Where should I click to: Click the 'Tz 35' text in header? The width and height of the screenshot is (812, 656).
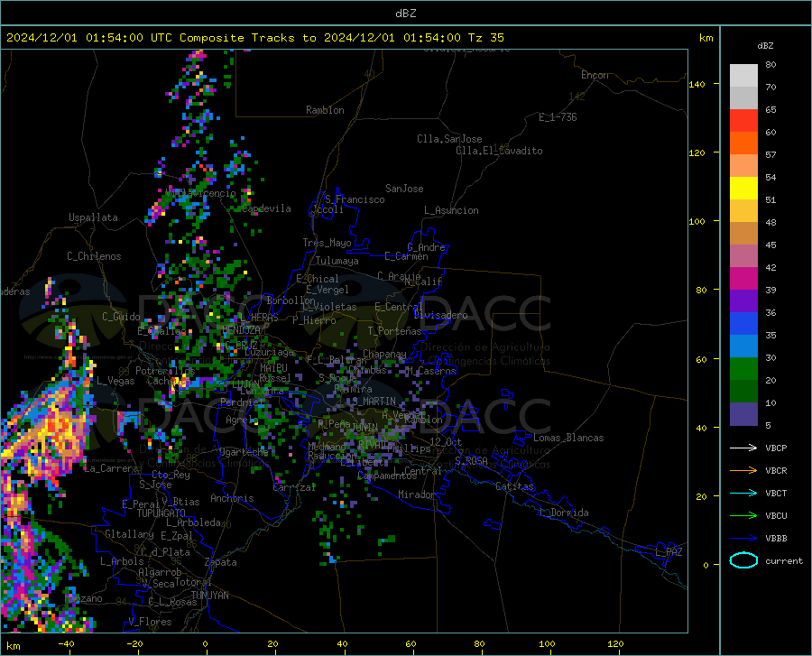[x=485, y=38]
